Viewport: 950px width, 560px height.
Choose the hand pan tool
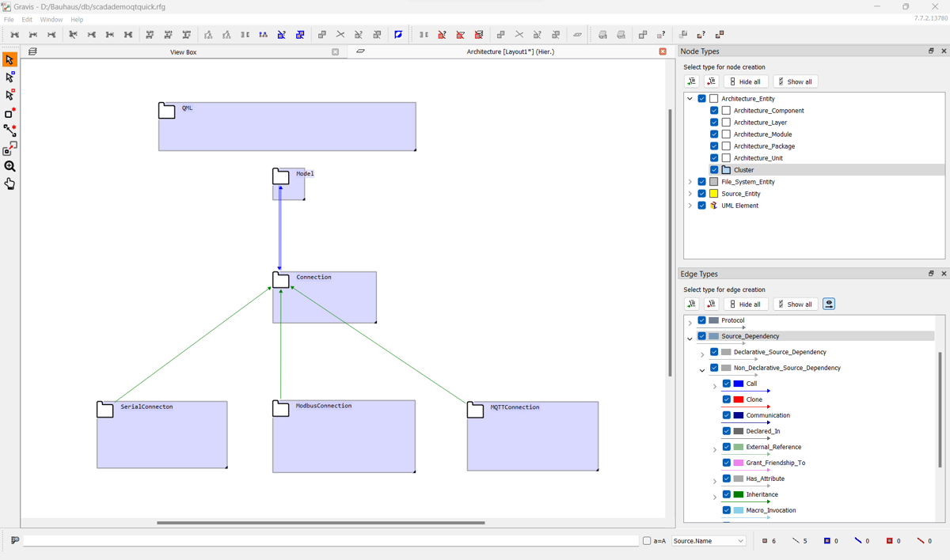(9, 184)
